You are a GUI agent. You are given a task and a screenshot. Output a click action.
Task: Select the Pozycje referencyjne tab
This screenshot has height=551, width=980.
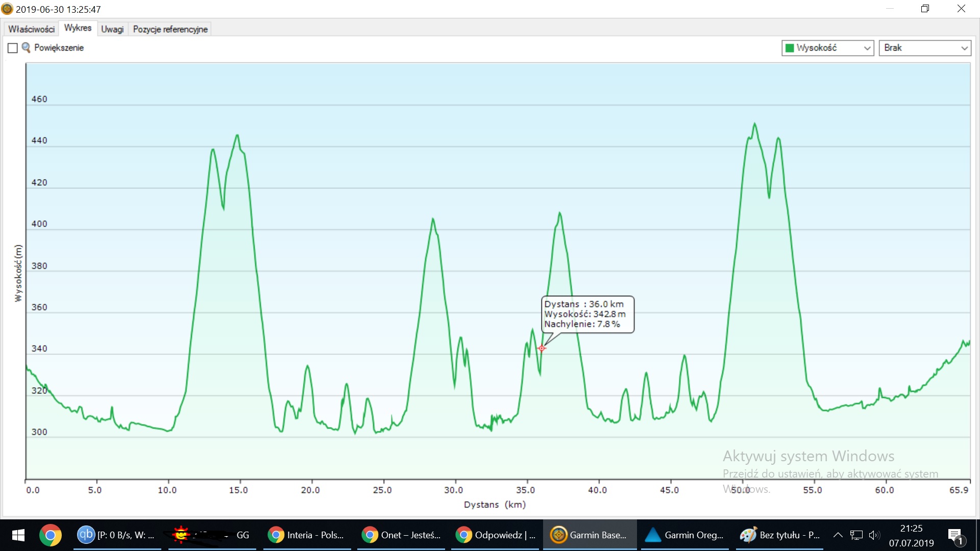(x=170, y=29)
